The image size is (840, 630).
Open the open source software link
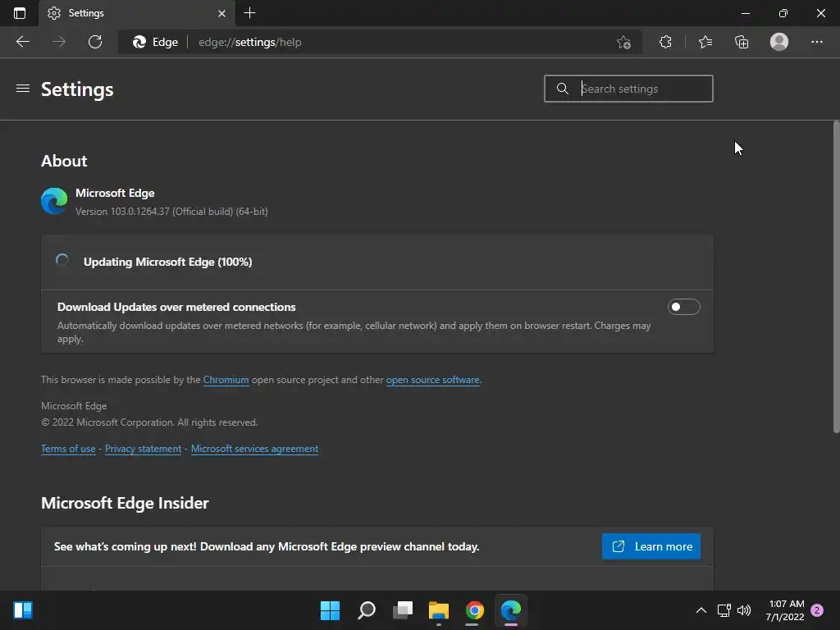point(432,380)
